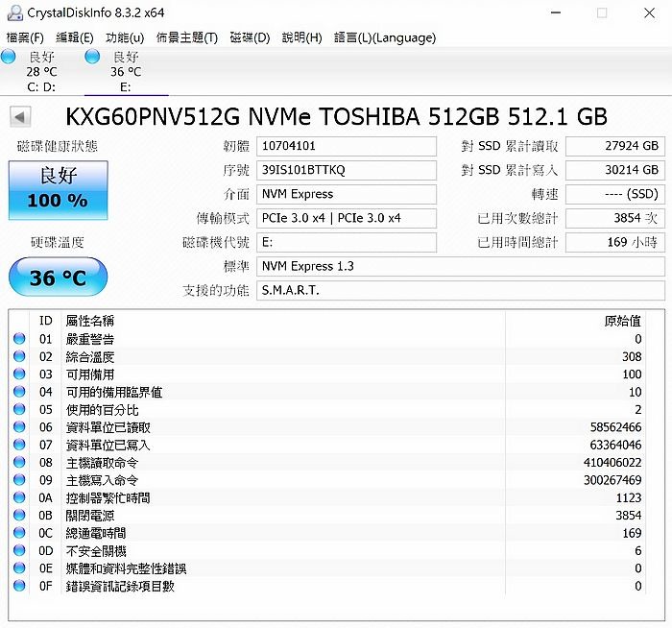Click the ID column header
Screen dimensions: 672x628
point(45,321)
